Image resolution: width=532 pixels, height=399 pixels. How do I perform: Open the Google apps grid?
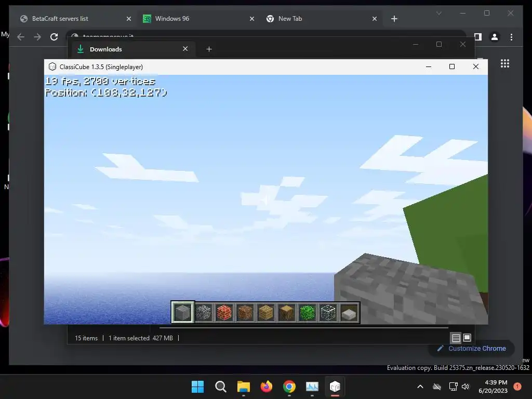(505, 63)
